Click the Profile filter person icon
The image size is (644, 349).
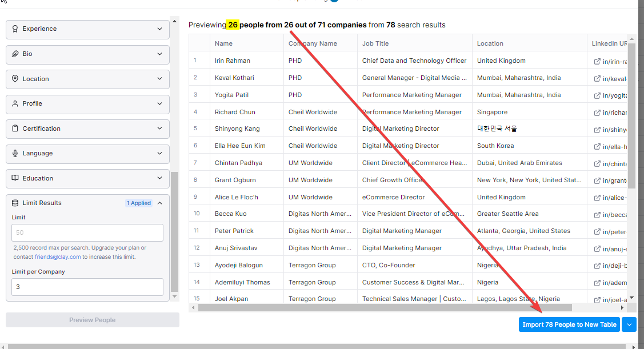pyautogui.click(x=15, y=104)
